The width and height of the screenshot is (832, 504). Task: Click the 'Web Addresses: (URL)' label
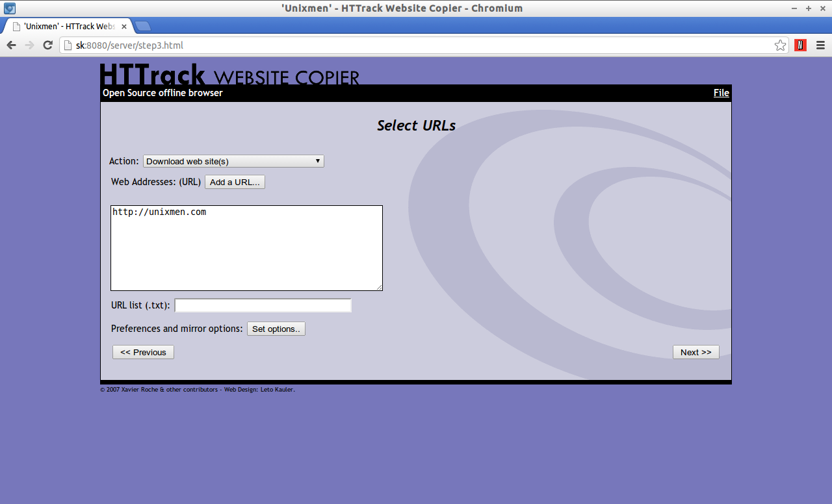156,182
